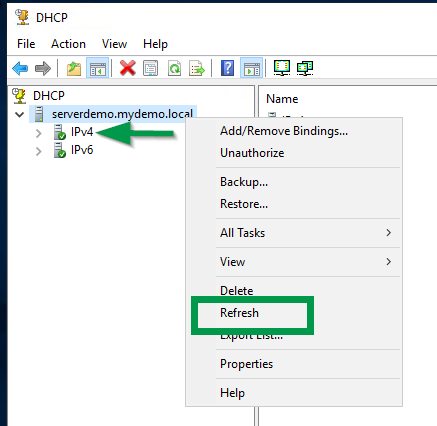This screenshot has height=426, width=437.
Task: Click the red X Delete toolbar icon
Action: point(128,68)
